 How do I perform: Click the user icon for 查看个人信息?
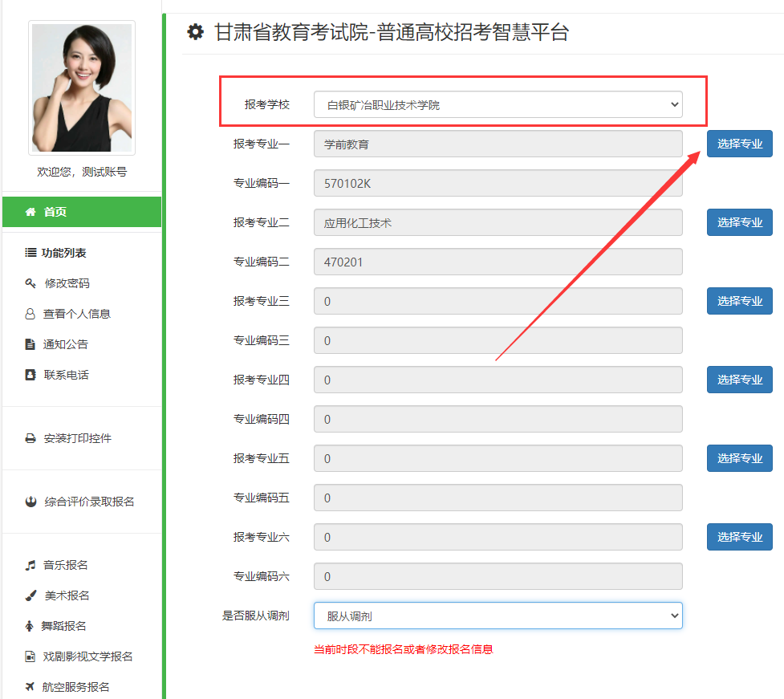tap(30, 314)
